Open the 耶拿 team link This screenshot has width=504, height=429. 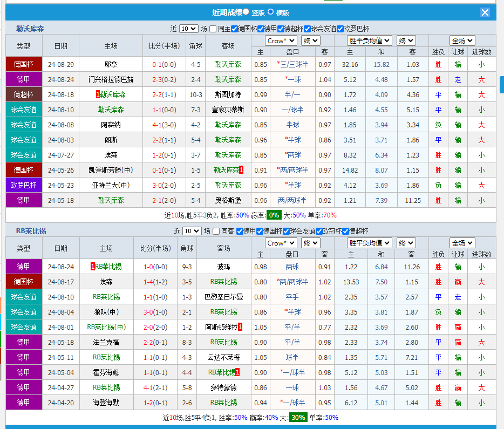pos(111,64)
